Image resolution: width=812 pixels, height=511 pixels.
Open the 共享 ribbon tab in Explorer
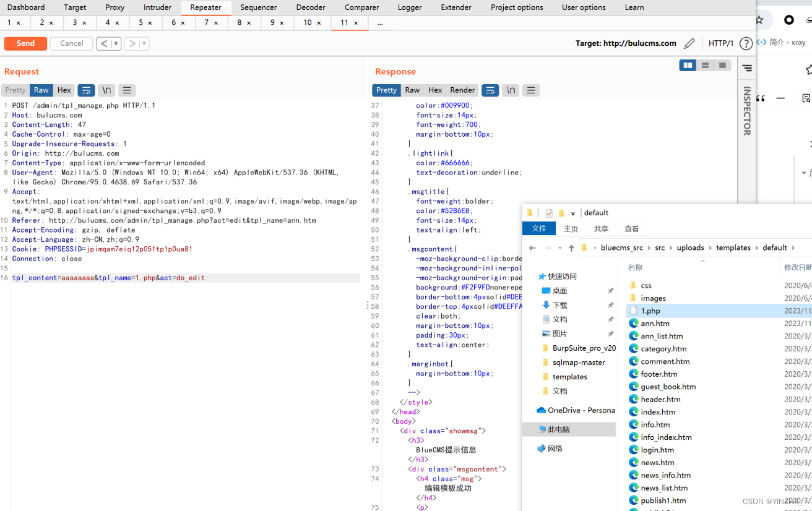pyautogui.click(x=601, y=228)
